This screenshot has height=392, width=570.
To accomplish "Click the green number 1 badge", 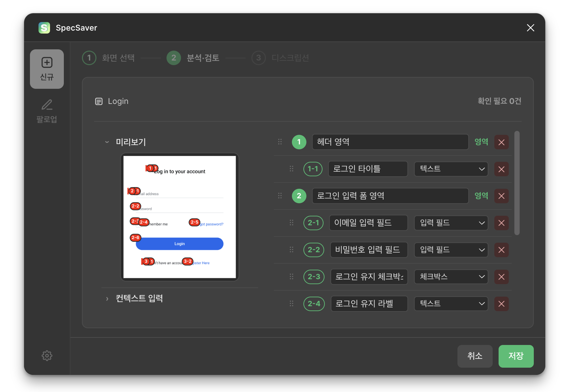I will click(299, 142).
